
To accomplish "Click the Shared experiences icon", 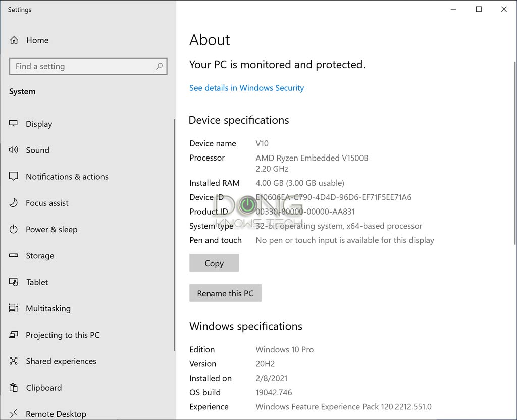I will 13,361.
